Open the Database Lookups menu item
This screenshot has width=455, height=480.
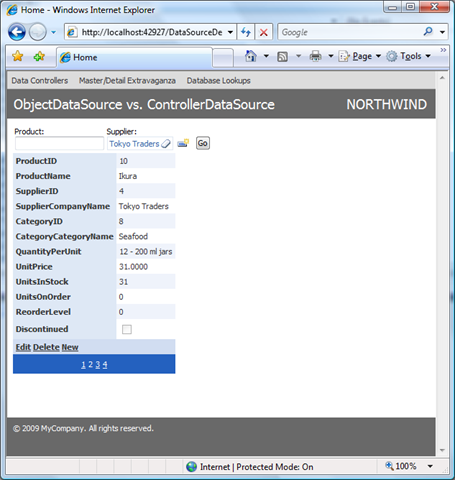(218, 81)
